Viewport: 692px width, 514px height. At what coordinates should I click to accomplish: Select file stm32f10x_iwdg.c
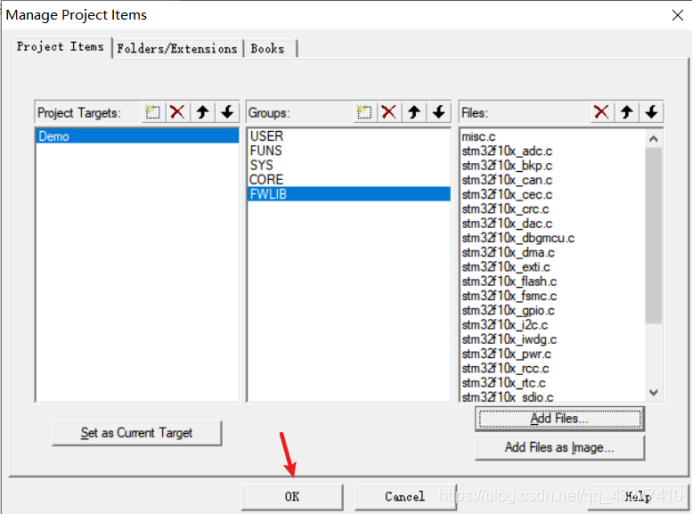coord(553,339)
